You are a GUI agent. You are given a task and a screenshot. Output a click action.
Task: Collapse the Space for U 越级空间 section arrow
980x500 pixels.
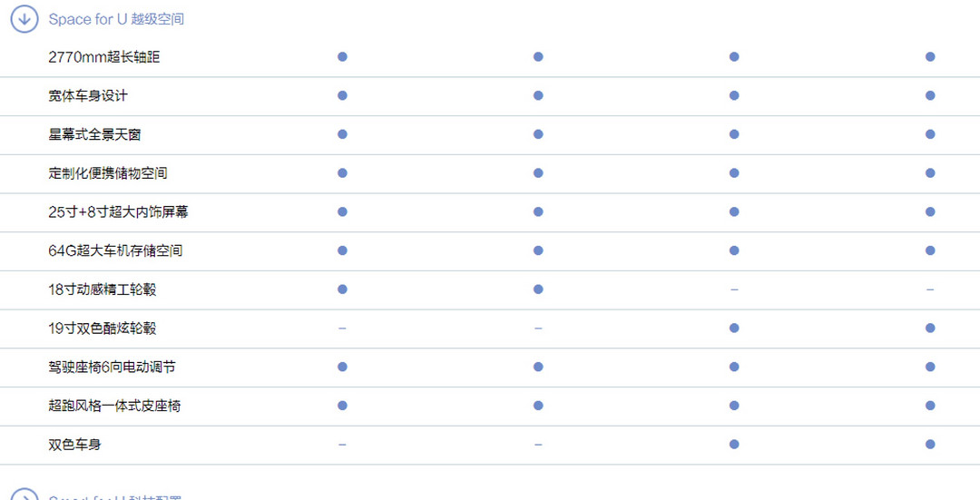coord(24,19)
